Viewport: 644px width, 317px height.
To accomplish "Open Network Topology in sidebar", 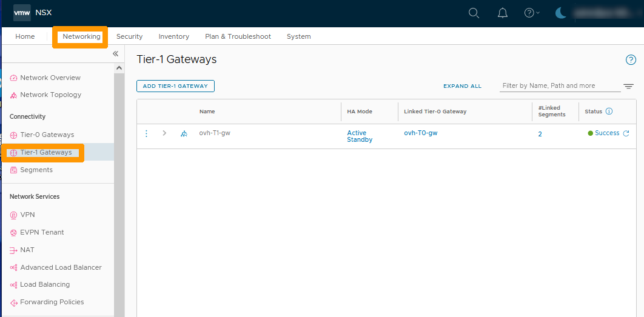I will (50, 95).
